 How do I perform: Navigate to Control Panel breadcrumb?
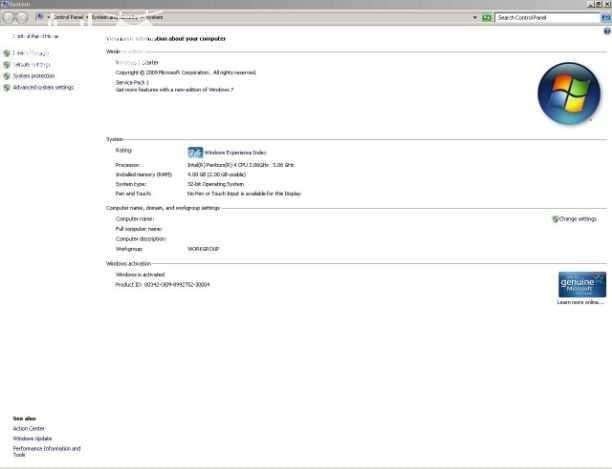(68, 17)
